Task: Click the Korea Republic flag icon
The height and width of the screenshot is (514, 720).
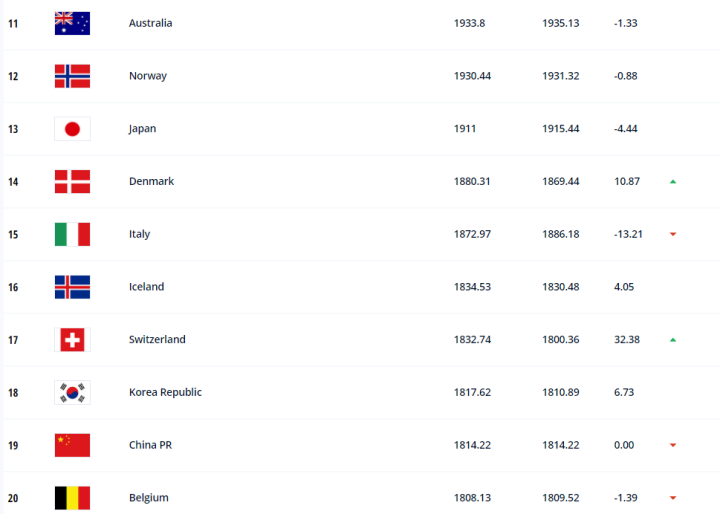Action: [x=72, y=392]
